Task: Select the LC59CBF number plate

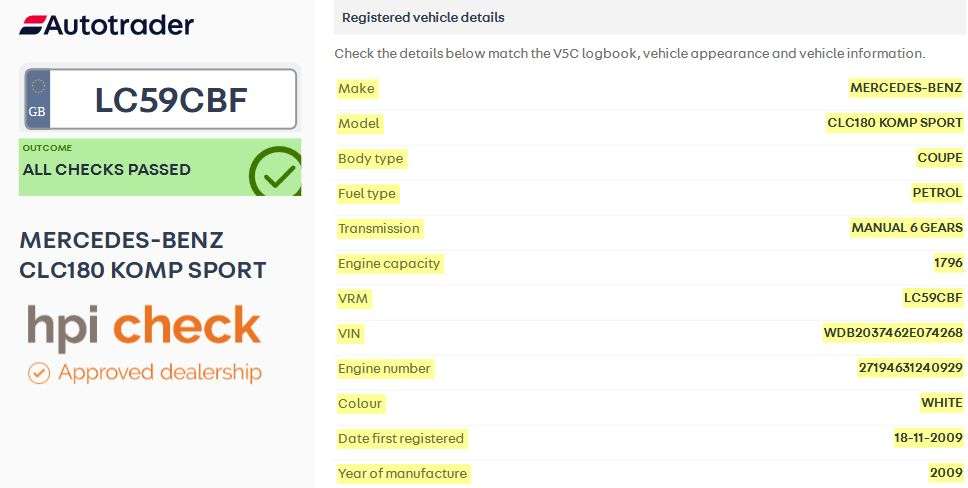Action: (161, 99)
